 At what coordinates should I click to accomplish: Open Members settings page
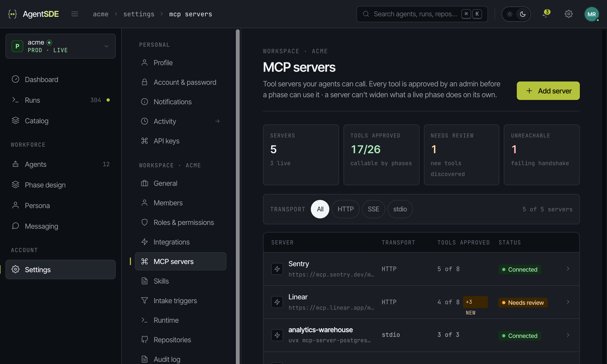pos(181,203)
